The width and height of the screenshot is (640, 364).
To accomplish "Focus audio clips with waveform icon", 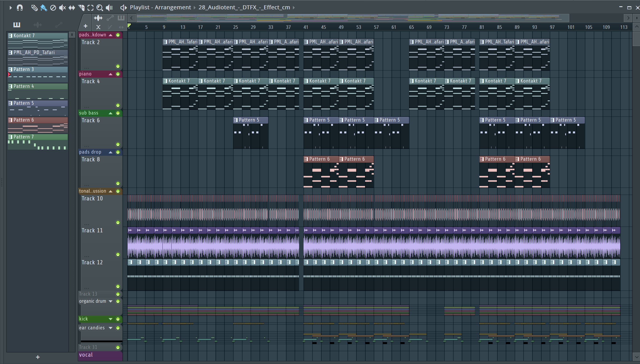I will (x=98, y=18).
